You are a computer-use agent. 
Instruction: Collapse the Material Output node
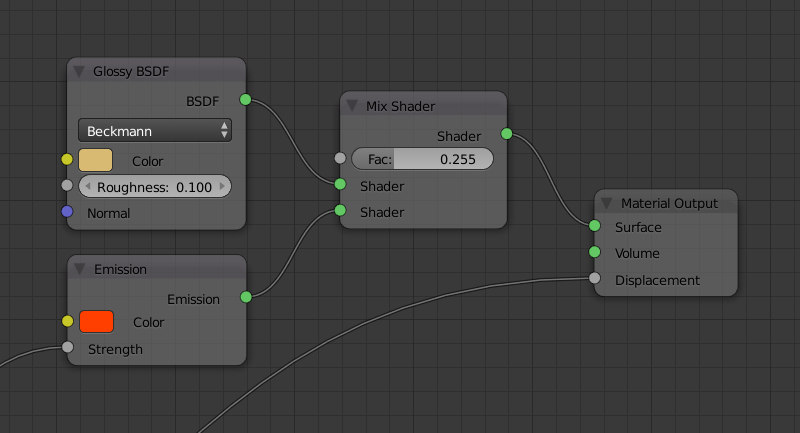606,203
